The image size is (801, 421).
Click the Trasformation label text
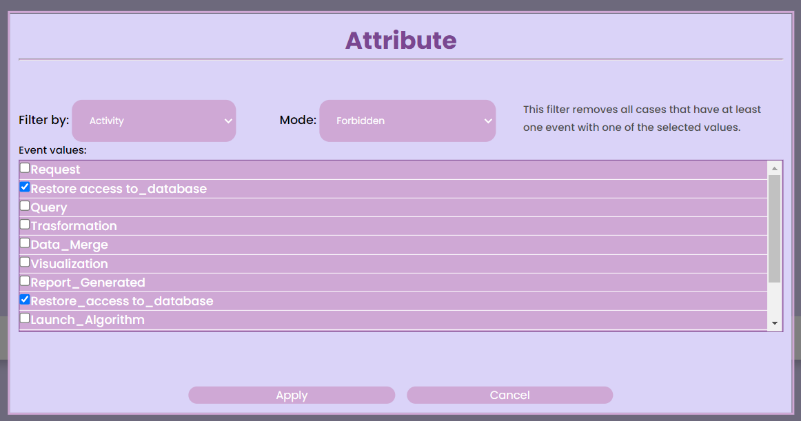point(74,226)
